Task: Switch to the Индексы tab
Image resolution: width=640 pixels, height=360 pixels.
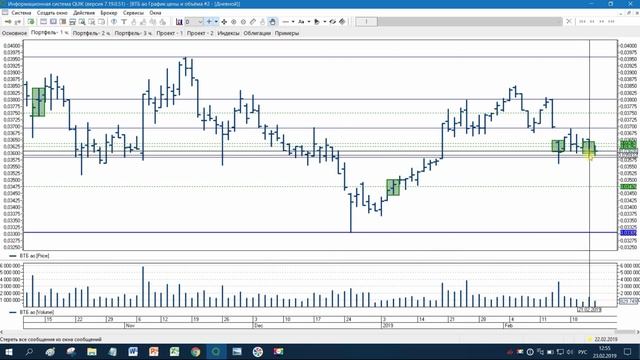Action: (x=228, y=33)
